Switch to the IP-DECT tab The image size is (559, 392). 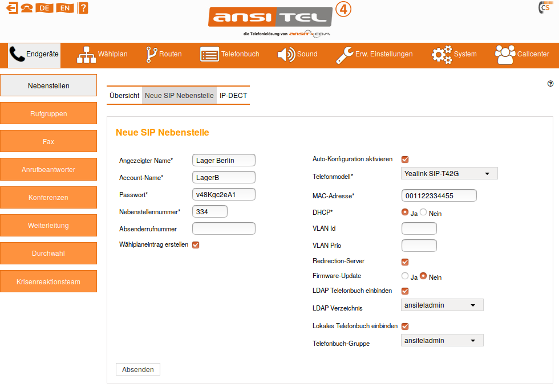[x=233, y=96]
